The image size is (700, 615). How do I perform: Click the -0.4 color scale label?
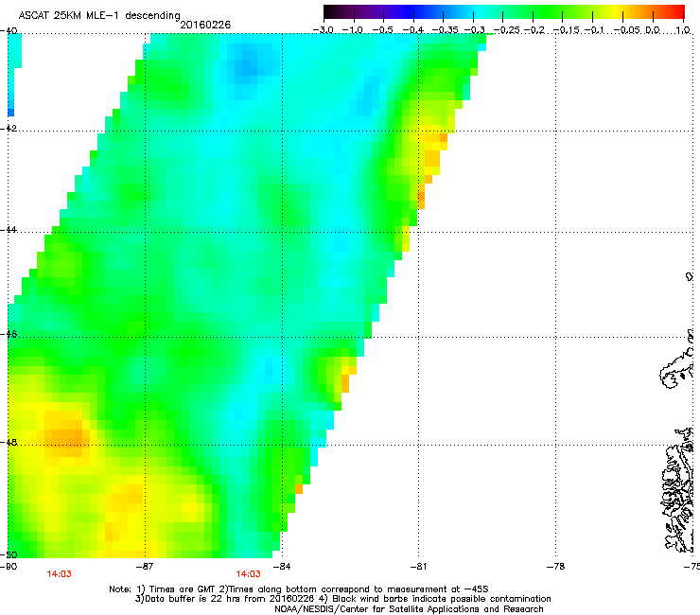click(x=413, y=30)
